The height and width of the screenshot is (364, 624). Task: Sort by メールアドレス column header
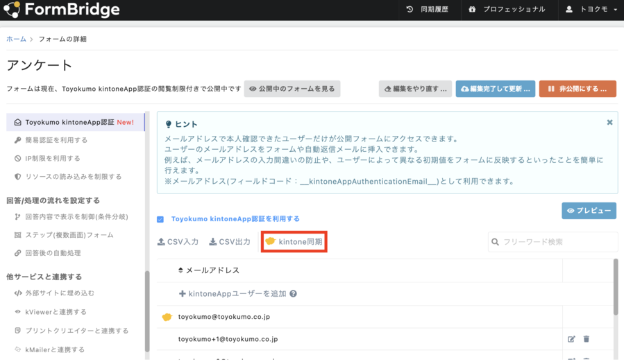[x=209, y=270]
